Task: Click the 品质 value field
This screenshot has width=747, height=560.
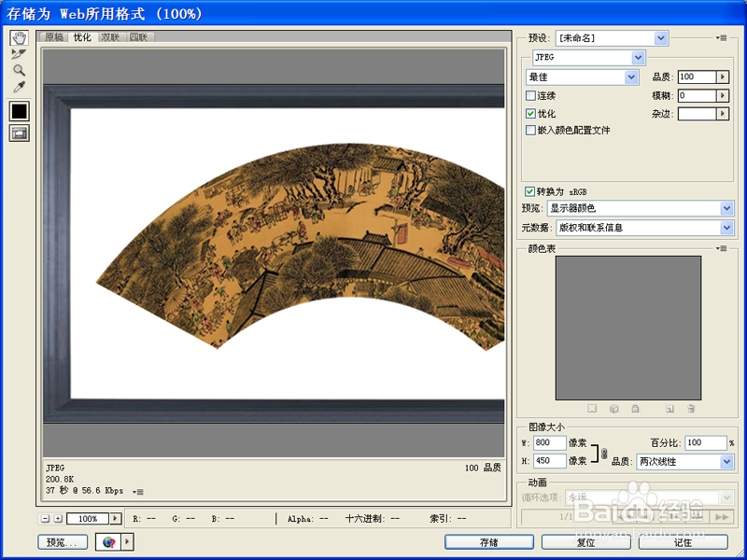Action: point(697,77)
